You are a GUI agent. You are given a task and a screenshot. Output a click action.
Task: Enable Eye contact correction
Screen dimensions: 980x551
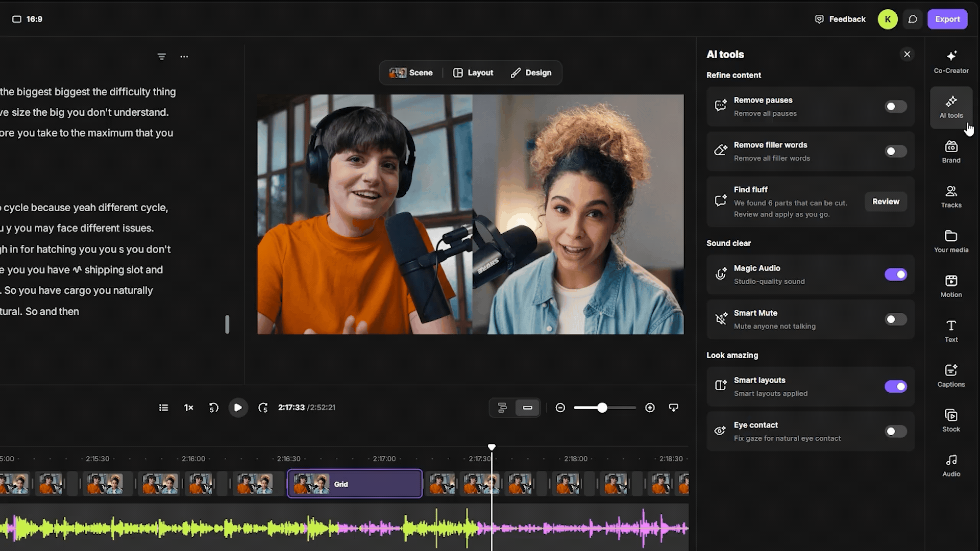[x=896, y=432]
